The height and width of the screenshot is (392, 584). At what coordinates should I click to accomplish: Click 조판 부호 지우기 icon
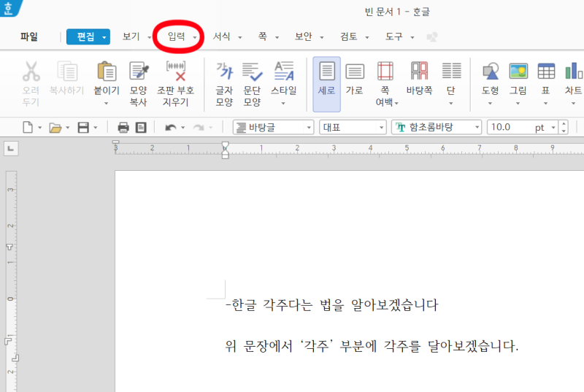pos(176,71)
